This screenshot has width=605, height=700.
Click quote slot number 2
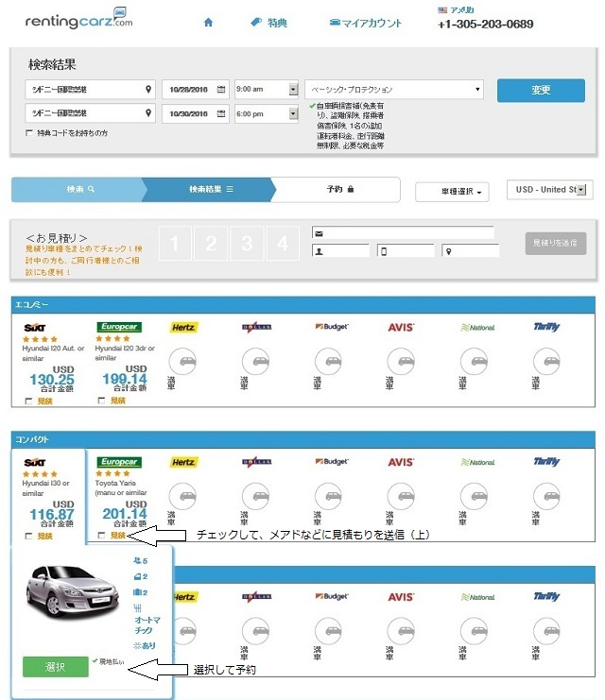click(x=211, y=244)
